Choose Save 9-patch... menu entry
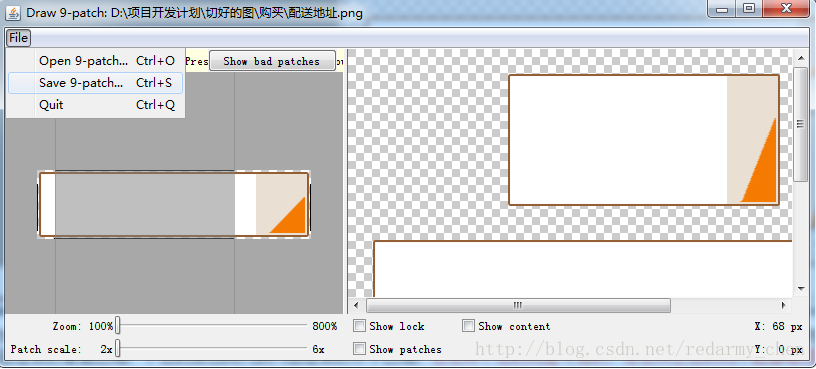 tap(96, 83)
